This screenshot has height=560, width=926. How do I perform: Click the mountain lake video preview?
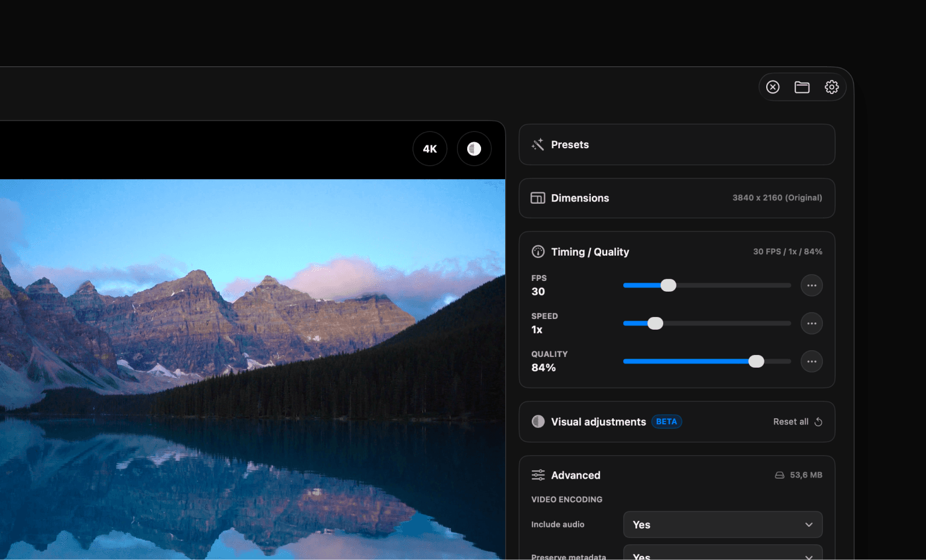click(x=253, y=370)
